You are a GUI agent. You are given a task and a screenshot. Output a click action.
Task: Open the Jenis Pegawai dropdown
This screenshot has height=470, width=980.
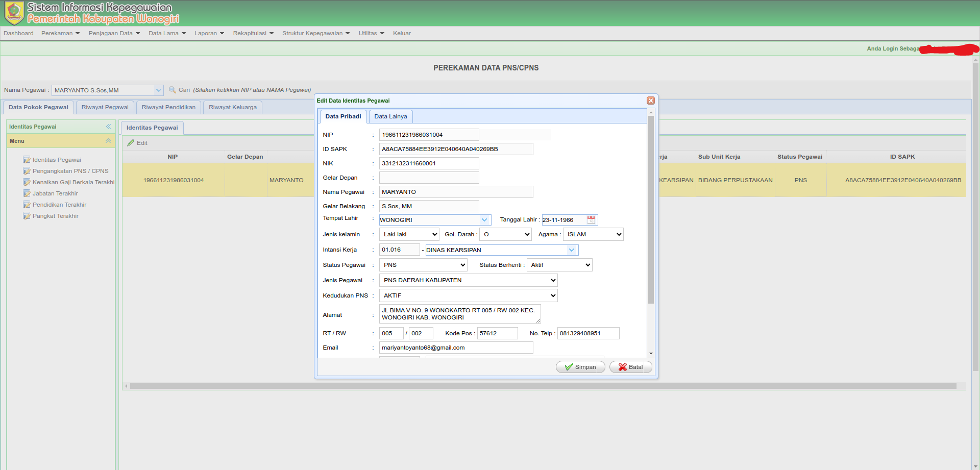click(x=468, y=280)
